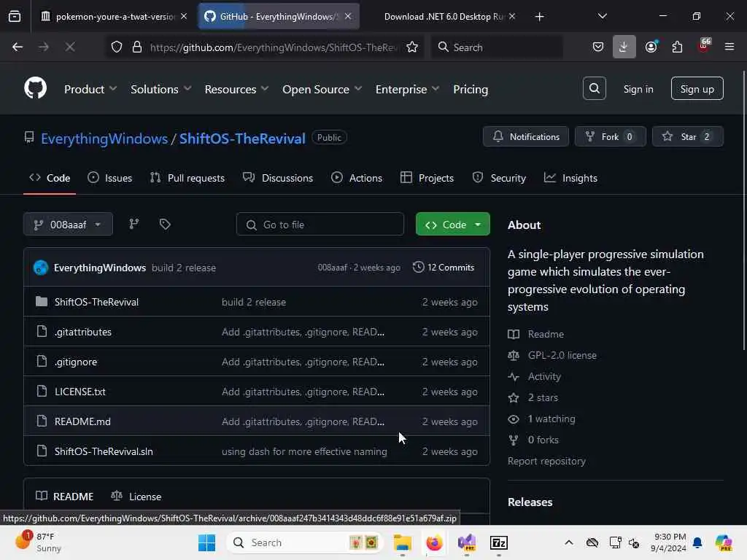
Task: Expand the Enterprise menu
Action: [407, 89]
